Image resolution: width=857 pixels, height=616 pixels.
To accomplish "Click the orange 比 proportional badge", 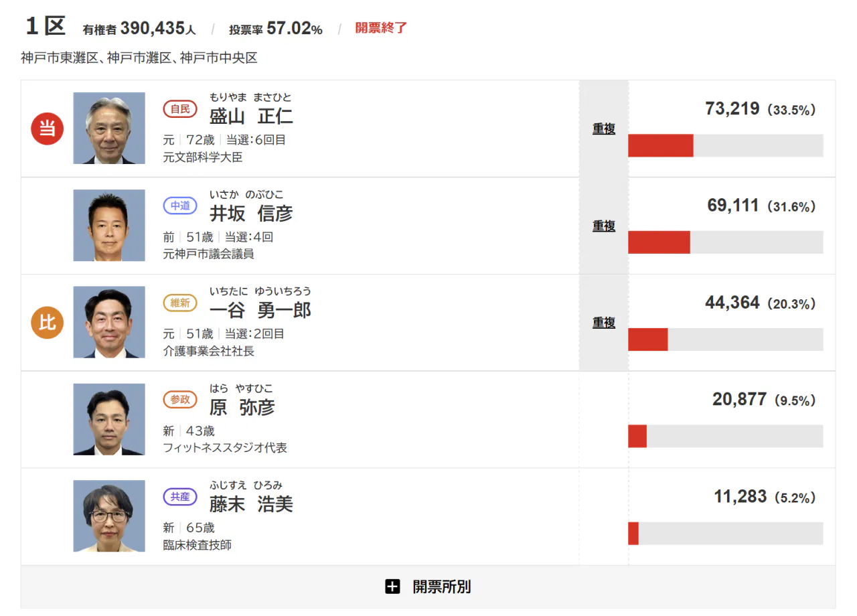I will 47,323.
